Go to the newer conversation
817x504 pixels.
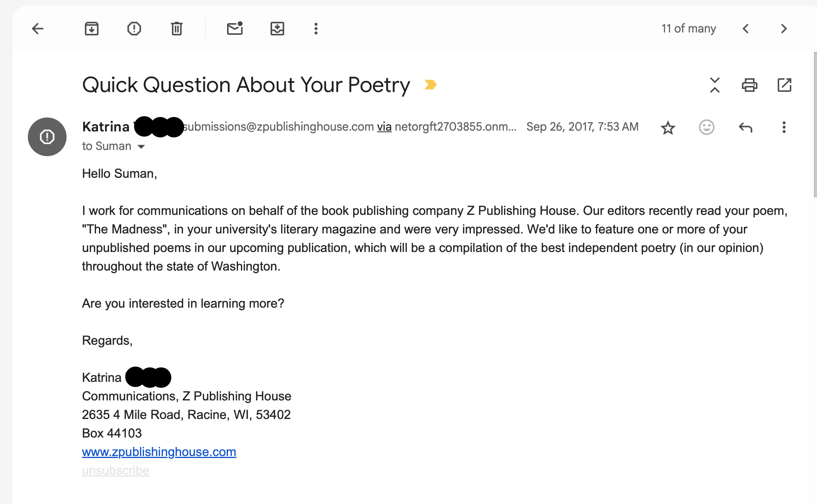(x=746, y=29)
